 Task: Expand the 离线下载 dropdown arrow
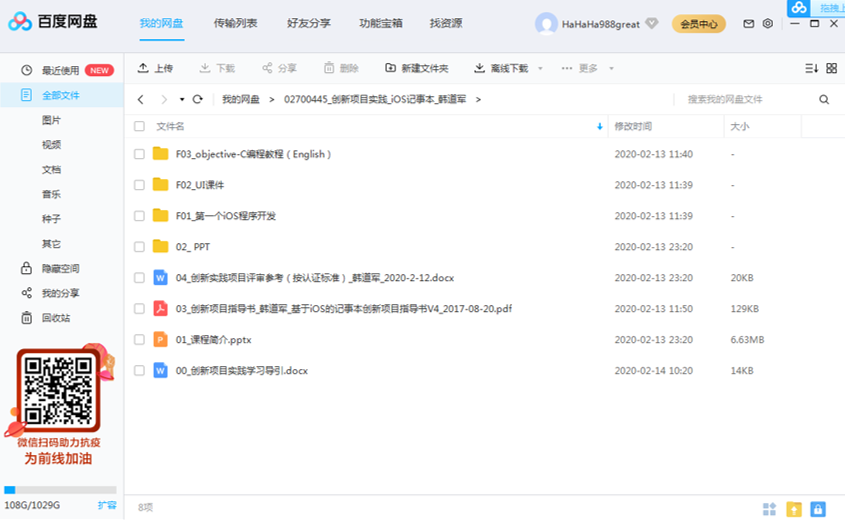click(540, 69)
